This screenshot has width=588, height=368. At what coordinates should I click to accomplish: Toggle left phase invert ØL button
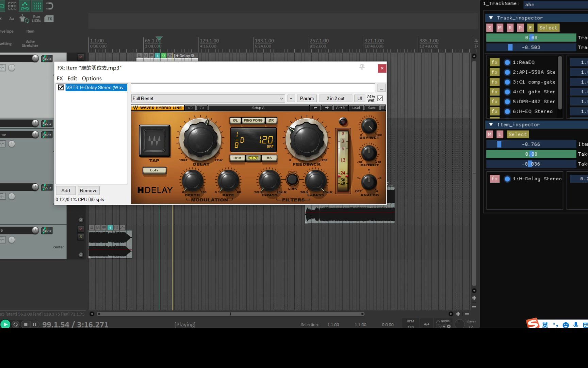click(x=235, y=120)
